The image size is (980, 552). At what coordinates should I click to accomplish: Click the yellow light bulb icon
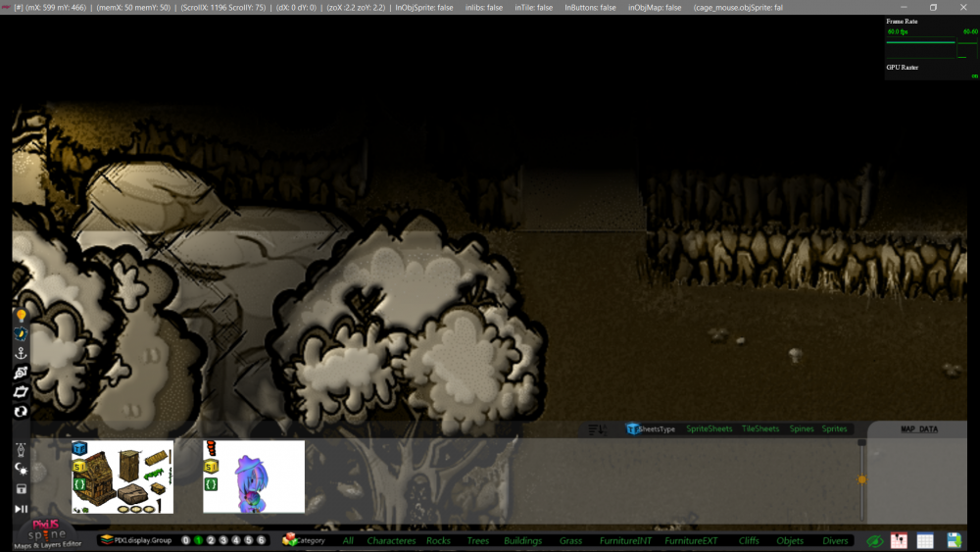pyautogui.click(x=21, y=316)
